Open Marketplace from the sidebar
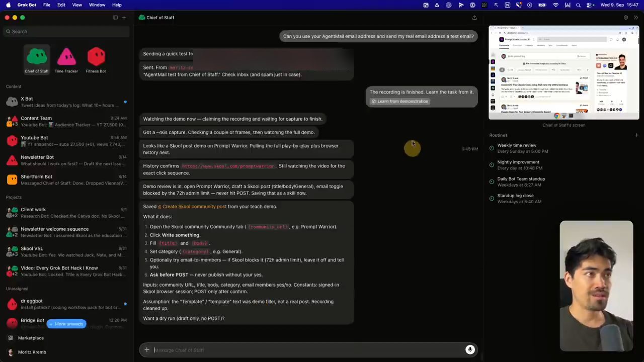This screenshot has height=362, width=644. [x=31, y=338]
